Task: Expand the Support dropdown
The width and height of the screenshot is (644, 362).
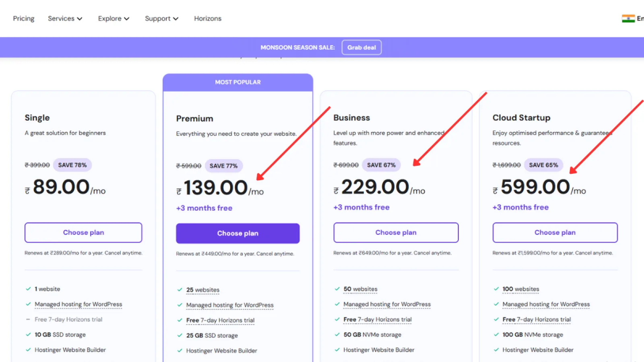Action: [161, 19]
